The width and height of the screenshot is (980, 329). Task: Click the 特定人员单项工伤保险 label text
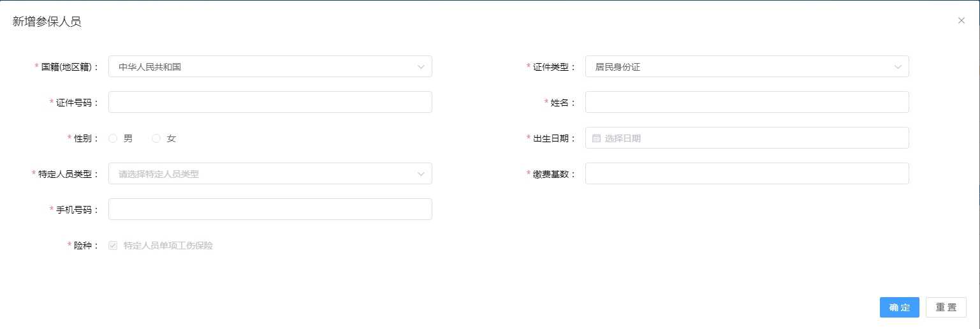coord(168,245)
